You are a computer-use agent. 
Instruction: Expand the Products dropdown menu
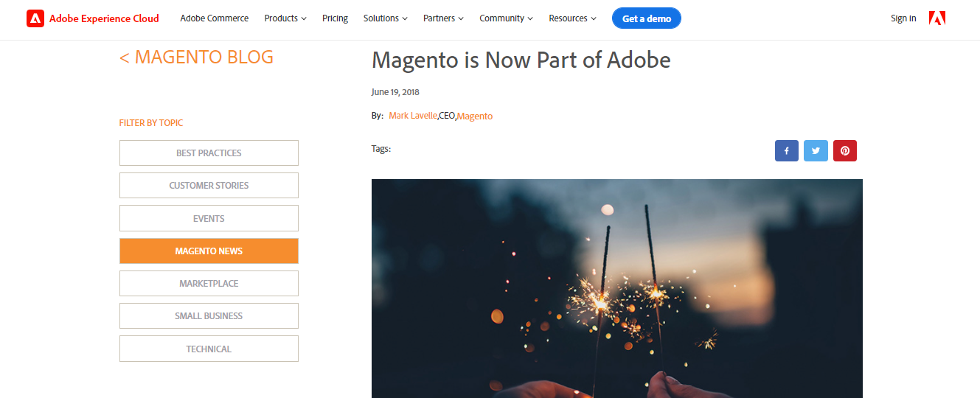tap(285, 18)
